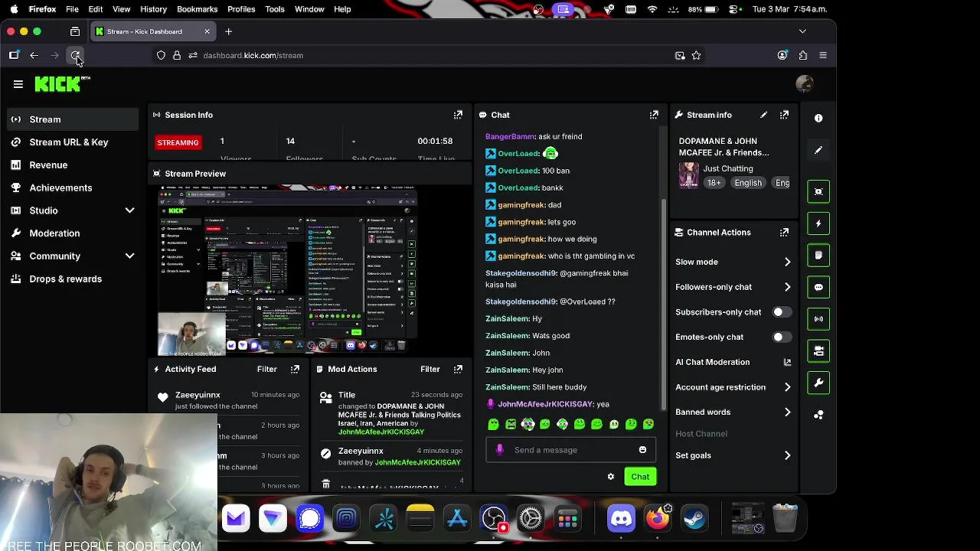Bookmark this page with the star icon
The width and height of the screenshot is (980, 551).
pyautogui.click(x=696, y=55)
